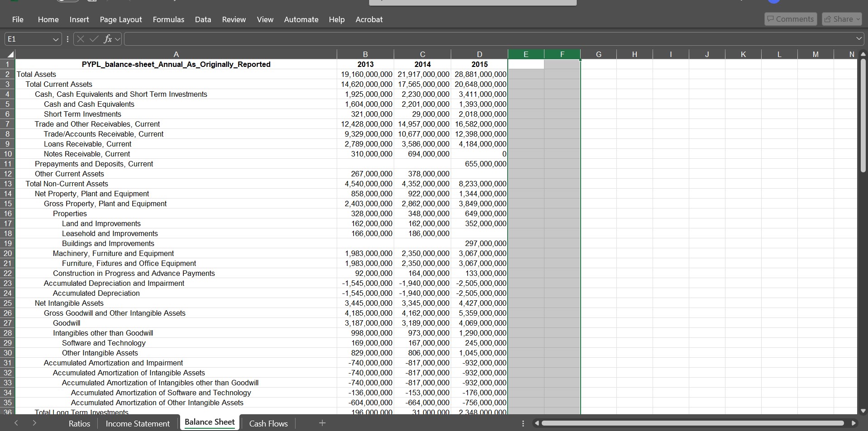Screen dimensions: 868x431
Task: Select the cell with 655,000,000
Action: pos(479,164)
